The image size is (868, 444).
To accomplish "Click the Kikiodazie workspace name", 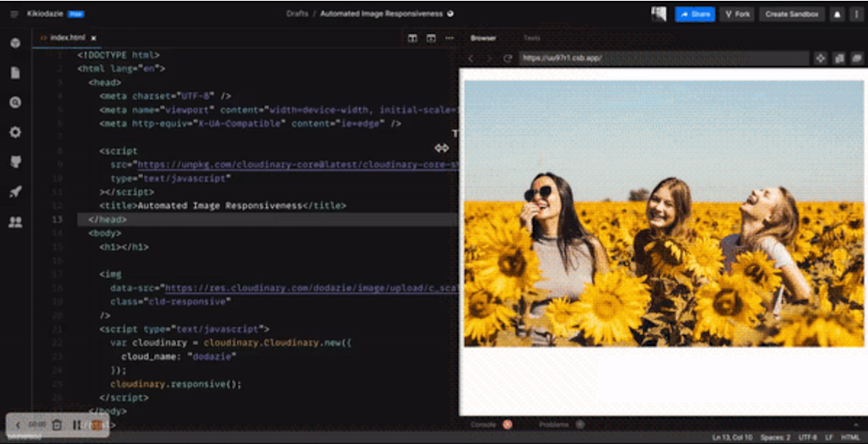I will 44,14.
